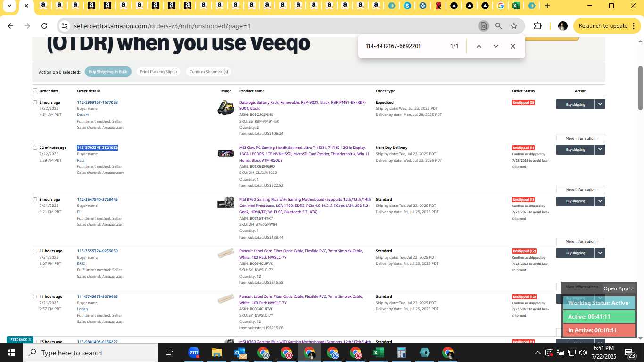Expand Buy shipping dropdown for Datalogic order

pyautogui.click(x=600, y=104)
